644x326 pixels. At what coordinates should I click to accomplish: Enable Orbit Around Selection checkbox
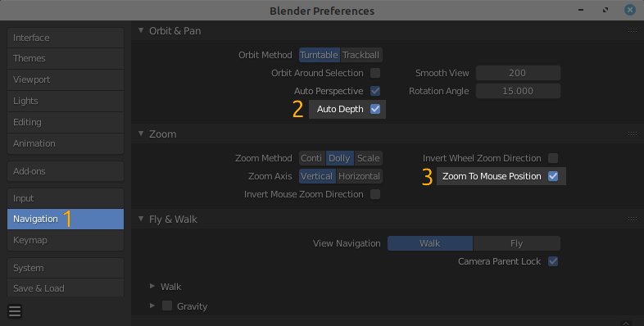coord(375,73)
